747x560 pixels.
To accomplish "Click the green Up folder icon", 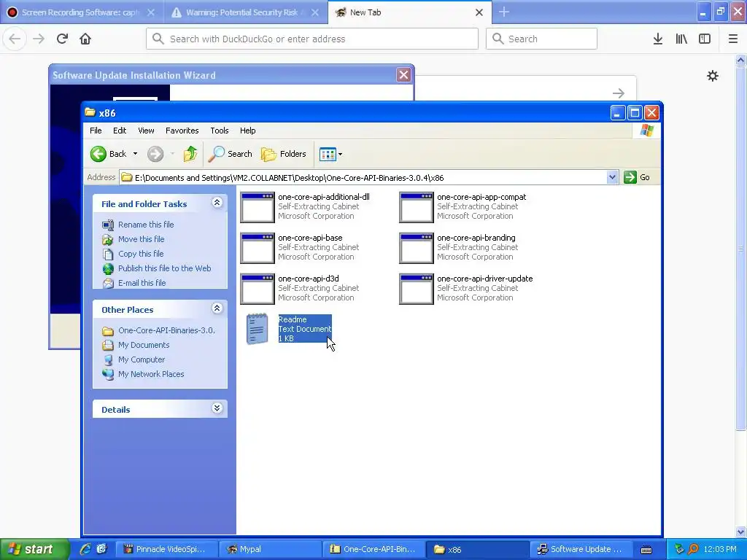I will (190, 154).
